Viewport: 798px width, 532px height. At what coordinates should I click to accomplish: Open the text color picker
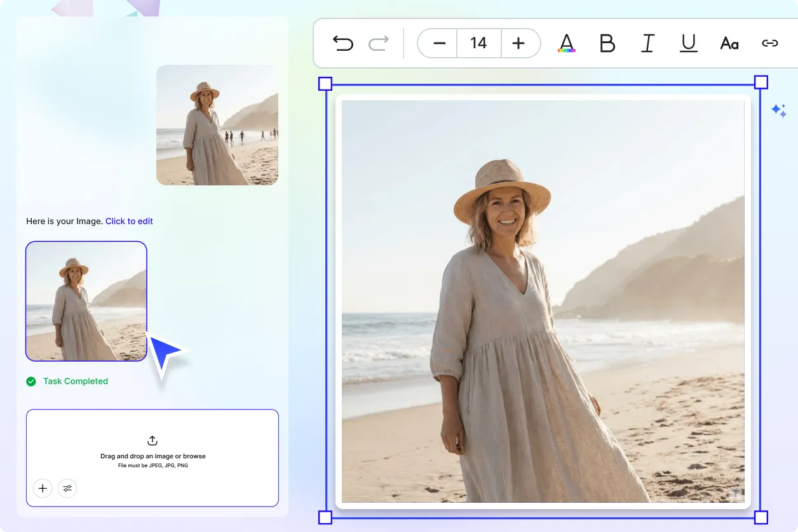[x=565, y=43]
